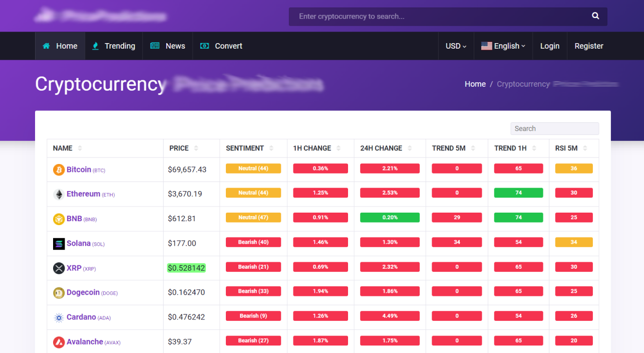Screen dimensions: 644x353
Task: Click the Convert money icon
Action: 204,46
